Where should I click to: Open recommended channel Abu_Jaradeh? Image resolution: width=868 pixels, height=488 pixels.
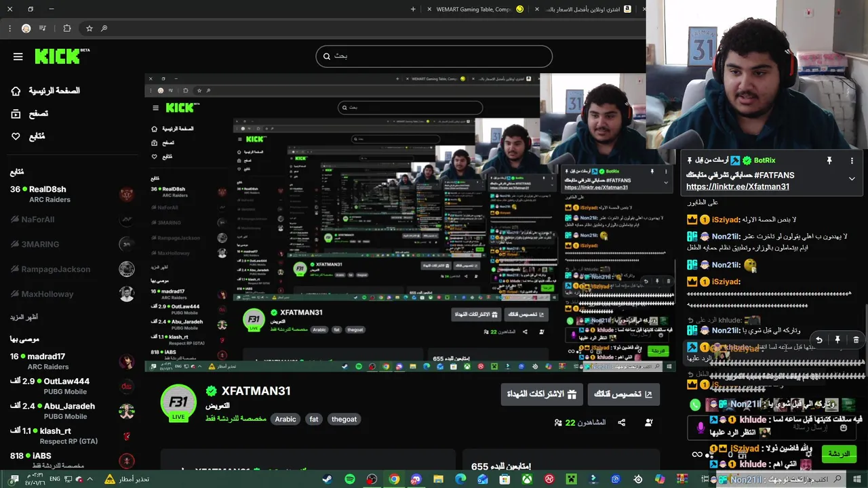(x=72, y=411)
